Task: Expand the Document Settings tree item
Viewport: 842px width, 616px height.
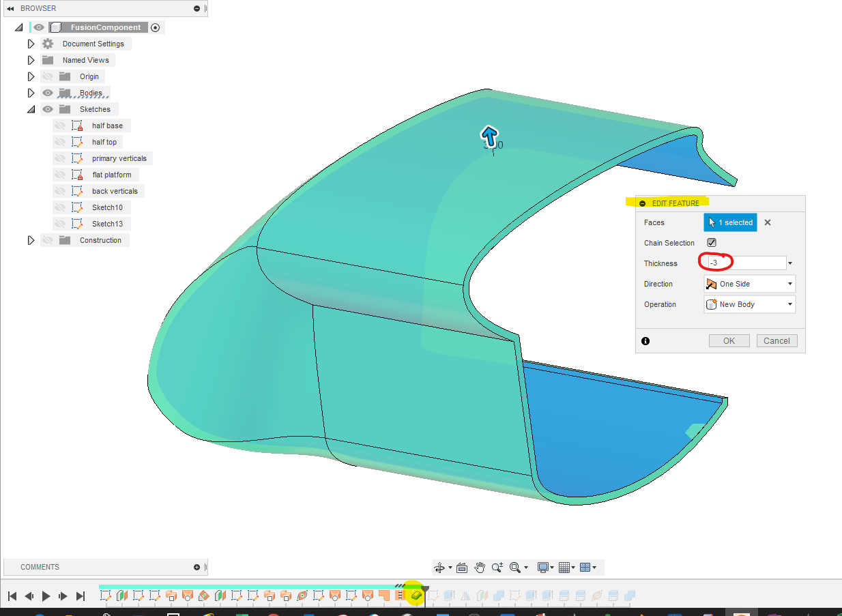Action: tap(31, 43)
